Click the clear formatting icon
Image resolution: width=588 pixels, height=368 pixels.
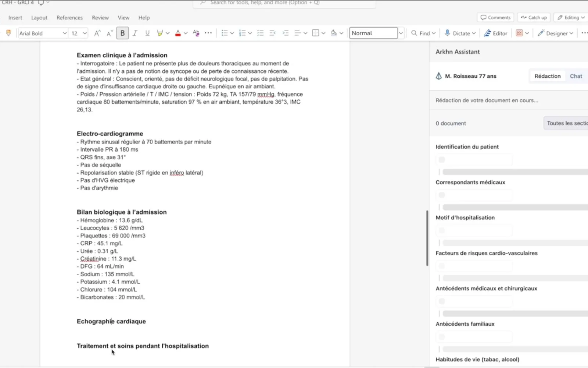[196, 33]
